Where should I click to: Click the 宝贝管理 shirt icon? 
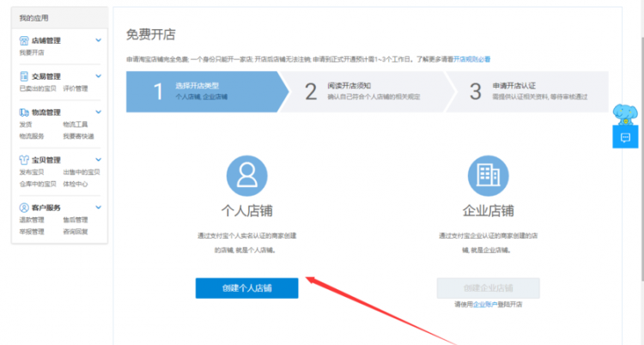click(x=24, y=160)
